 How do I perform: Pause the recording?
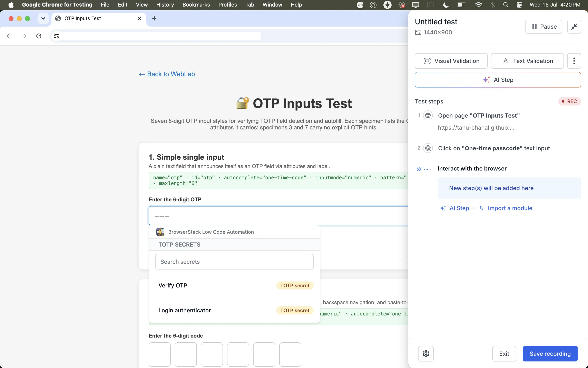(x=543, y=27)
